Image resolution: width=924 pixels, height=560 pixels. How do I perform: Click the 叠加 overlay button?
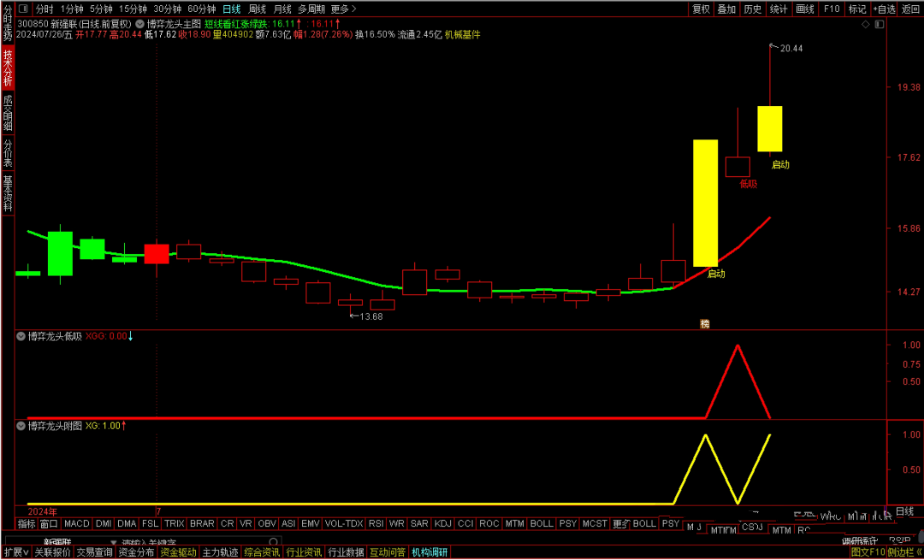[726, 9]
